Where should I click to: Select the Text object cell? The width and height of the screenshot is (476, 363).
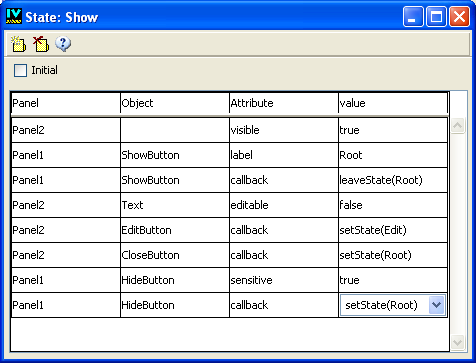coord(175,205)
